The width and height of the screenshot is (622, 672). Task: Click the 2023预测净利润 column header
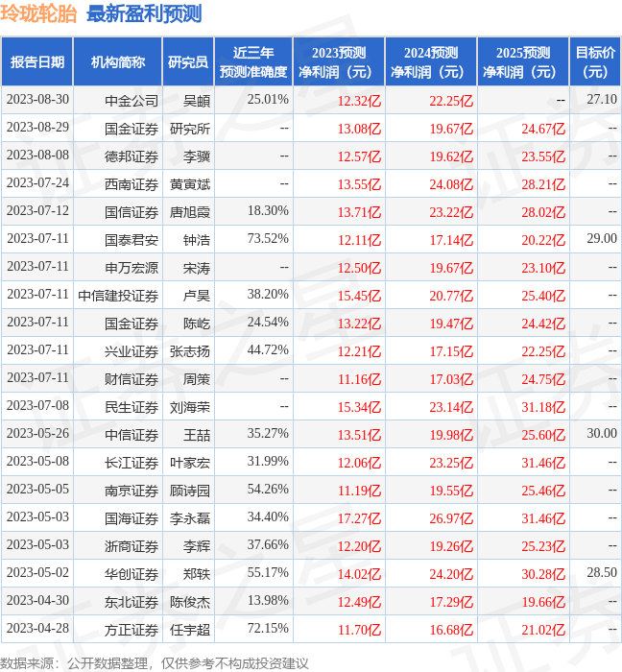click(x=339, y=62)
